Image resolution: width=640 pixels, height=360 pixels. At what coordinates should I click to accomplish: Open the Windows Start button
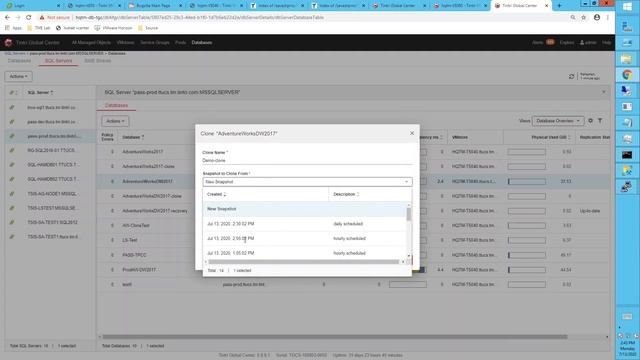(x=627, y=7)
